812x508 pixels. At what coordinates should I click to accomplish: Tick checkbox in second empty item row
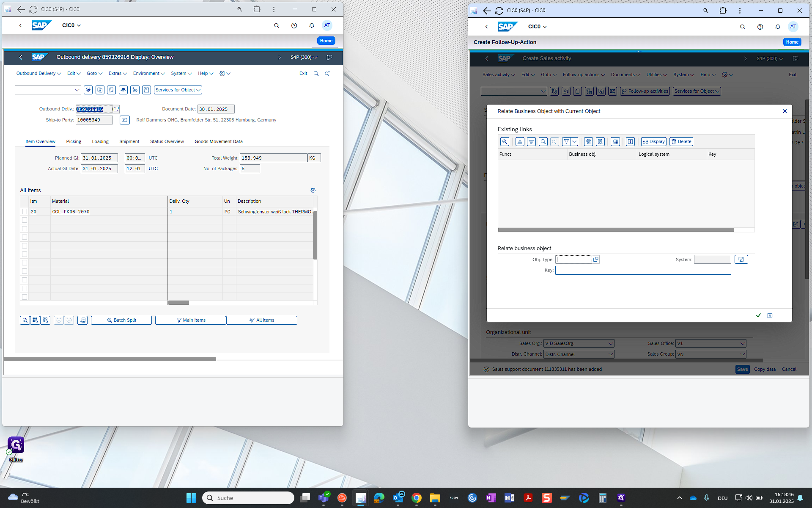(25, 229)
